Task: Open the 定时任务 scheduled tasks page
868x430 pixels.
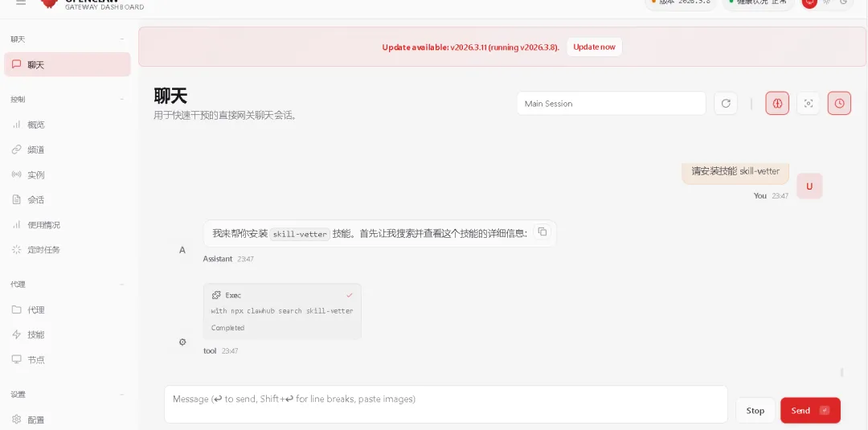Action: (x=67, y=250)
